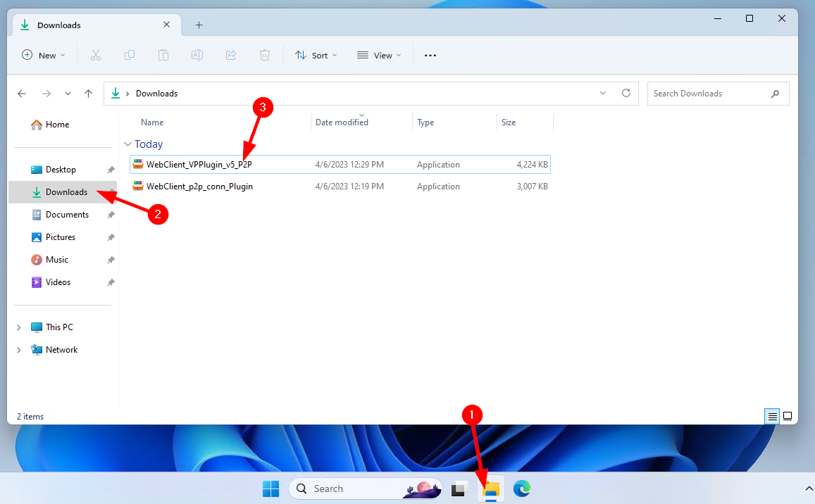Refresh the Downloads folder view
The height and width of the screenshot is (504, 815).
[x=626, y=93]
